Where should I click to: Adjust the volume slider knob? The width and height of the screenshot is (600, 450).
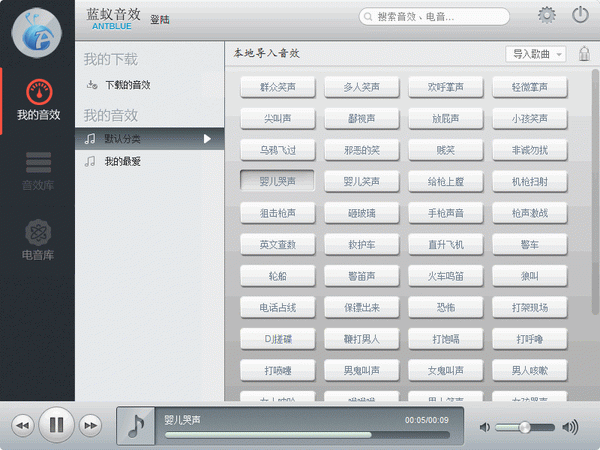click(x=525, y=427)
